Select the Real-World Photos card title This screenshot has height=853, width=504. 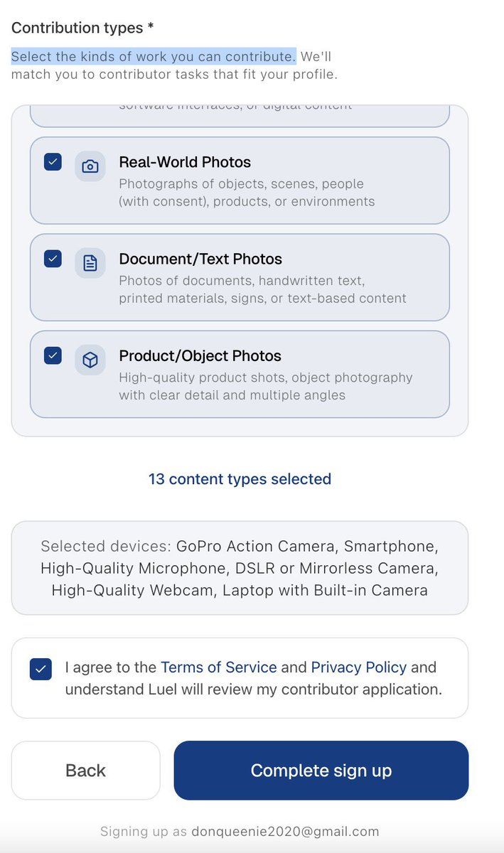pos(185,162)
